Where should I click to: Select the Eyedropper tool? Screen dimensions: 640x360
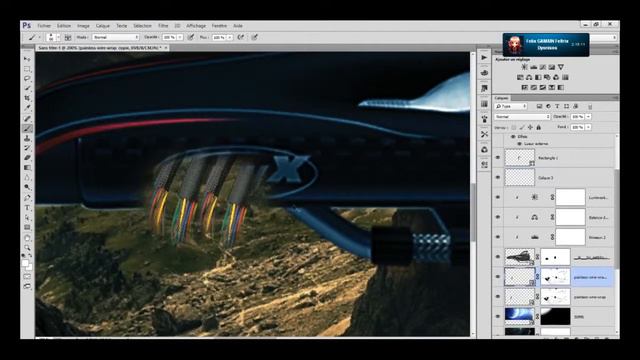[27, 108]
